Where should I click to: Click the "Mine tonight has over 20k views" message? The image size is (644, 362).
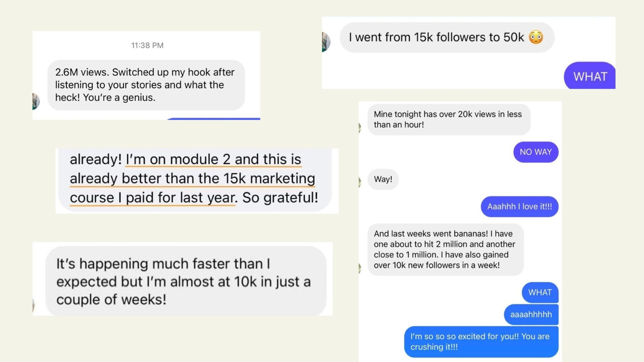point(448,119)
